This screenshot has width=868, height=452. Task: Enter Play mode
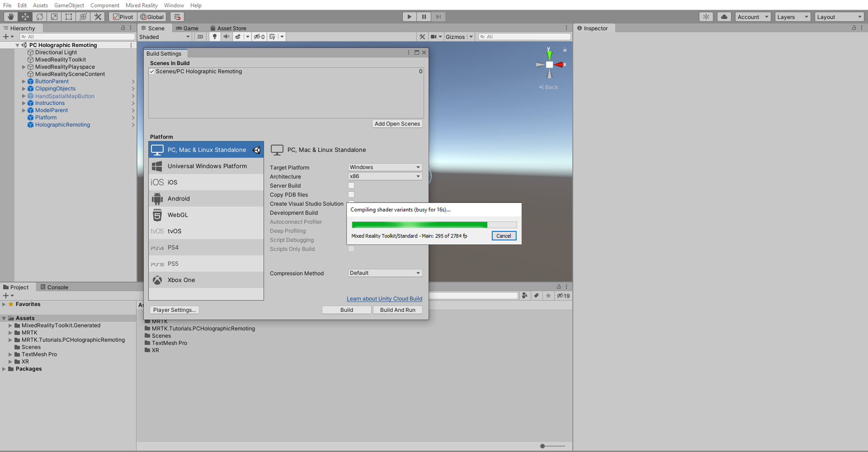409,16
